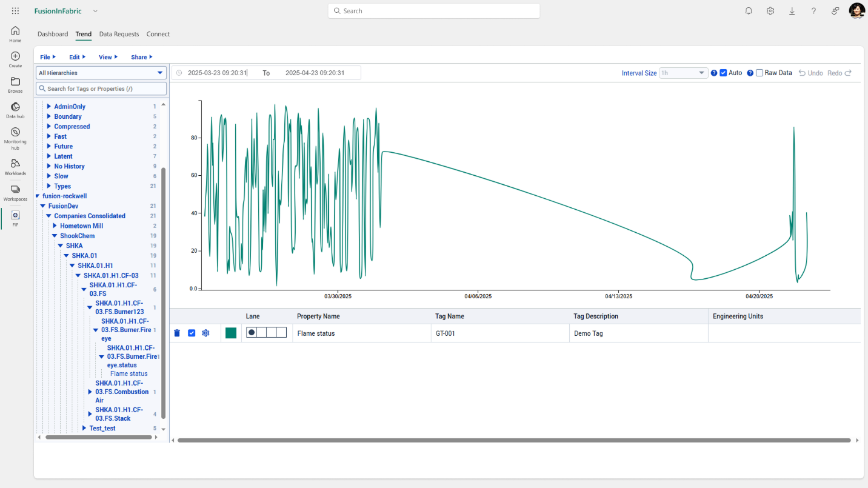Open settings for the GT-001 tag row
This screenshot has height=488, width=868.
tap(205, 333)
